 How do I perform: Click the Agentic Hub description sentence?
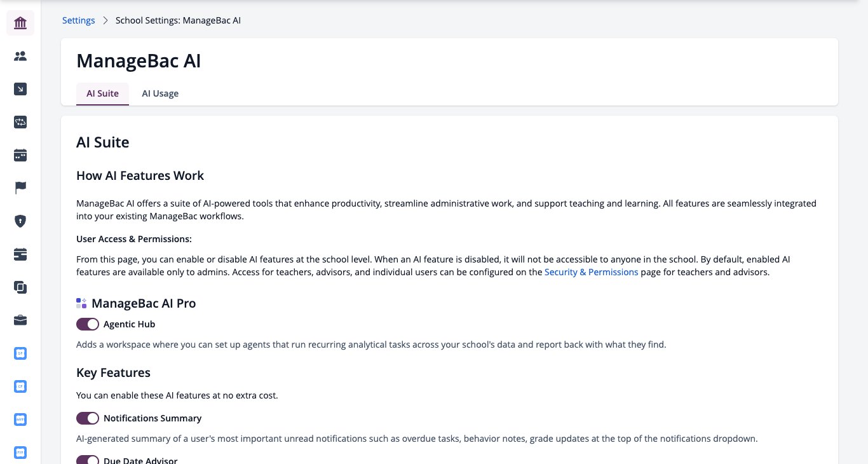click(371, 345)
